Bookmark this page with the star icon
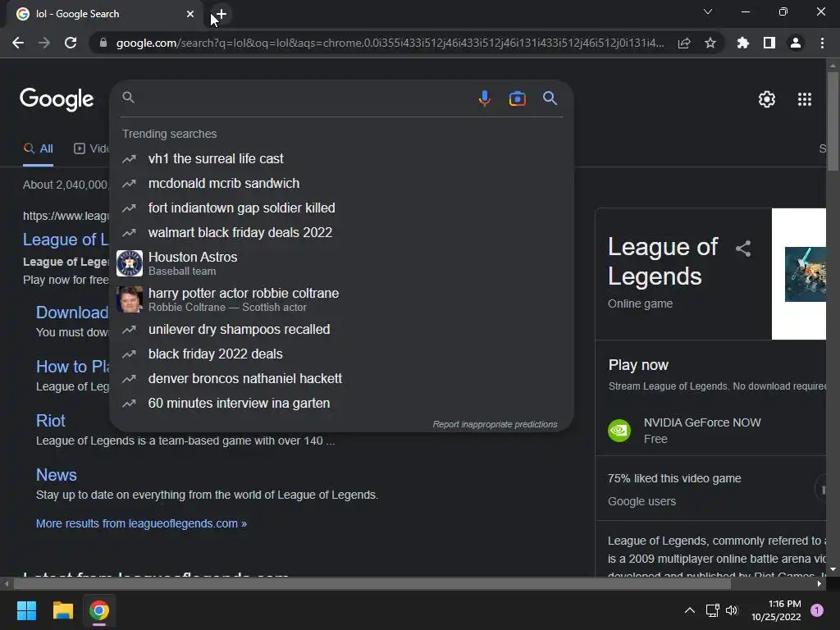The image size is (840, 630). [710, 43]
